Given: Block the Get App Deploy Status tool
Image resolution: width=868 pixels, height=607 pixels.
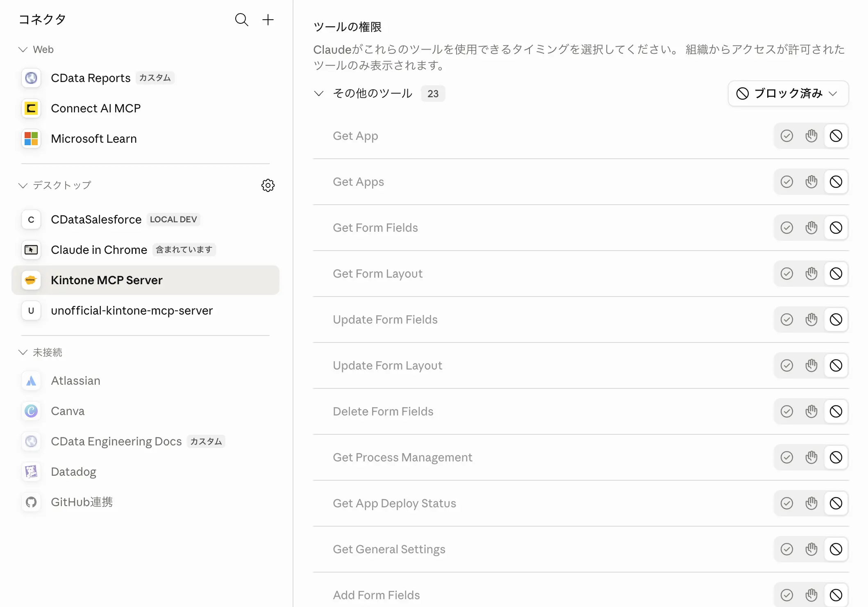Looking at the screenshot, I should [x=836, y=503].
